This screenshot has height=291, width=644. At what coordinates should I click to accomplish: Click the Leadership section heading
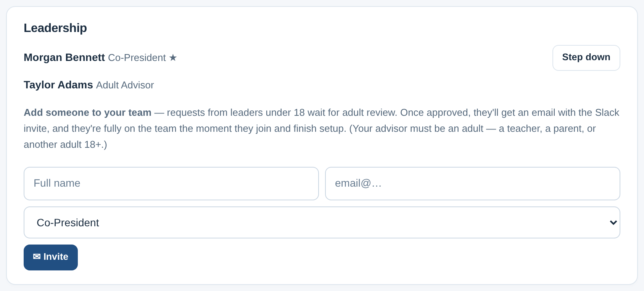[x=55, y=28]
